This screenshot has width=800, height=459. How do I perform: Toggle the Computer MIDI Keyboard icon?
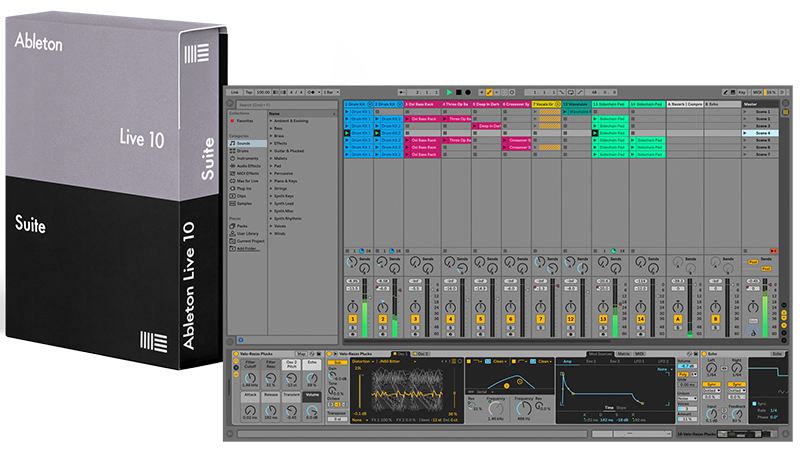click(x=733, y=92)
